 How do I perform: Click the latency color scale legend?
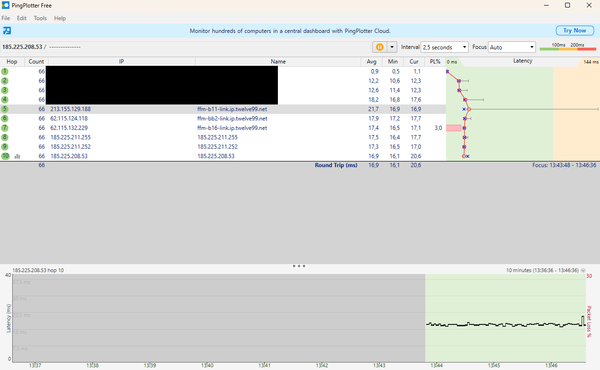[x=568, y=47]
